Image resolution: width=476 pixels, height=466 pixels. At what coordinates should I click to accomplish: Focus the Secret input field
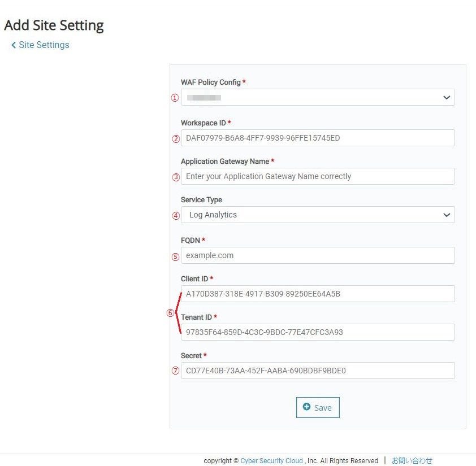318,371
